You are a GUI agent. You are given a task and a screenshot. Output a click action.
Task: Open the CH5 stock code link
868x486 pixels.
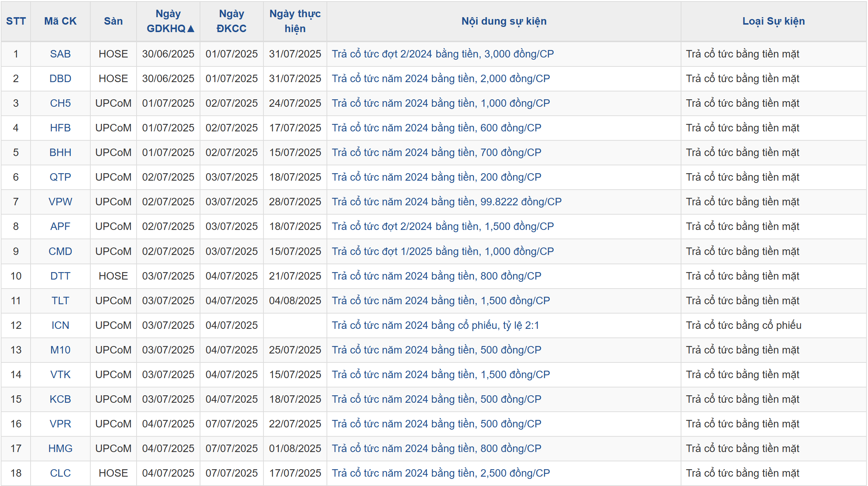tap(60, 103)
